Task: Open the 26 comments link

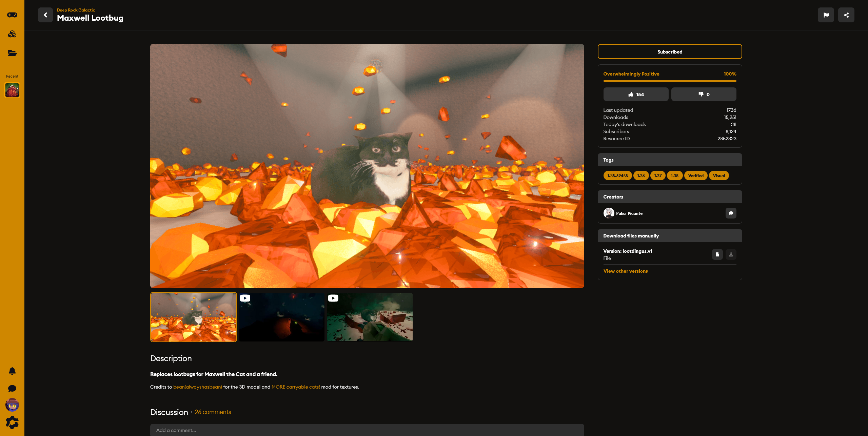Action: tap(213, 412)
